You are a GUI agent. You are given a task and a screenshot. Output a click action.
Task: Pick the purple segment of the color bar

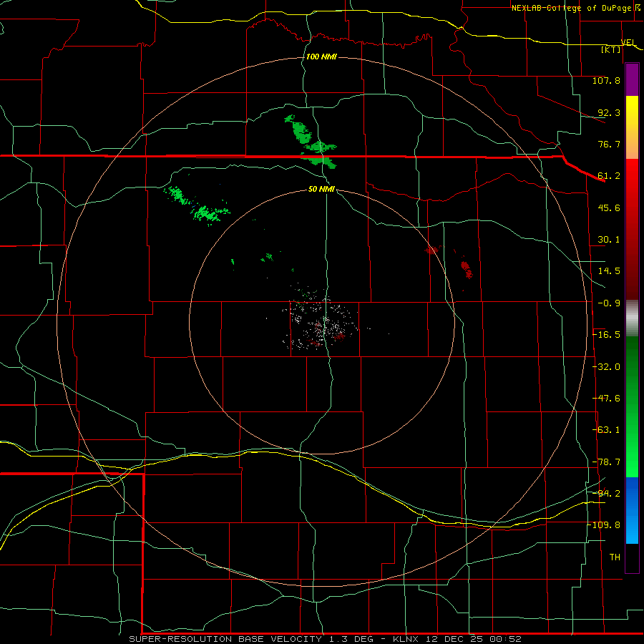point(632,79)
